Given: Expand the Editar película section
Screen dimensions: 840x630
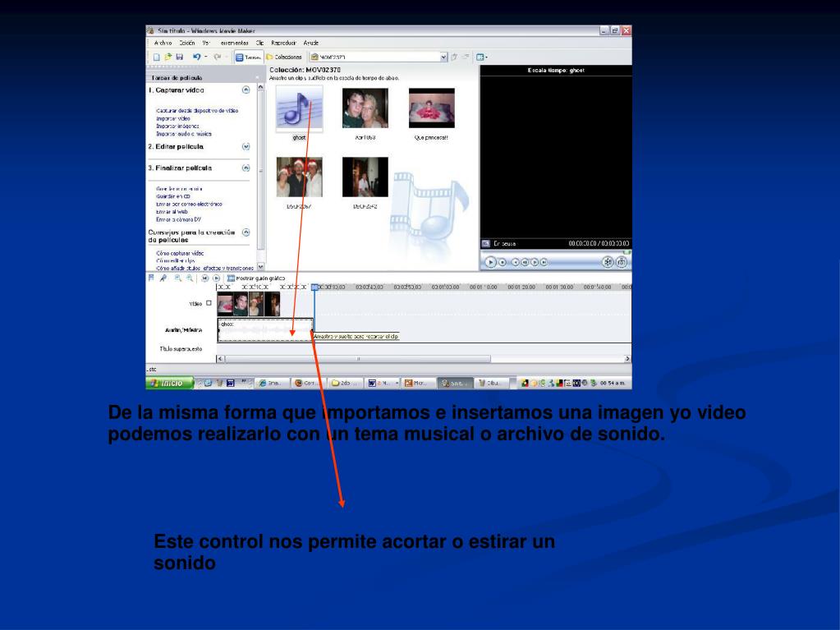Looking at the screenshot, I should [246, 147].
